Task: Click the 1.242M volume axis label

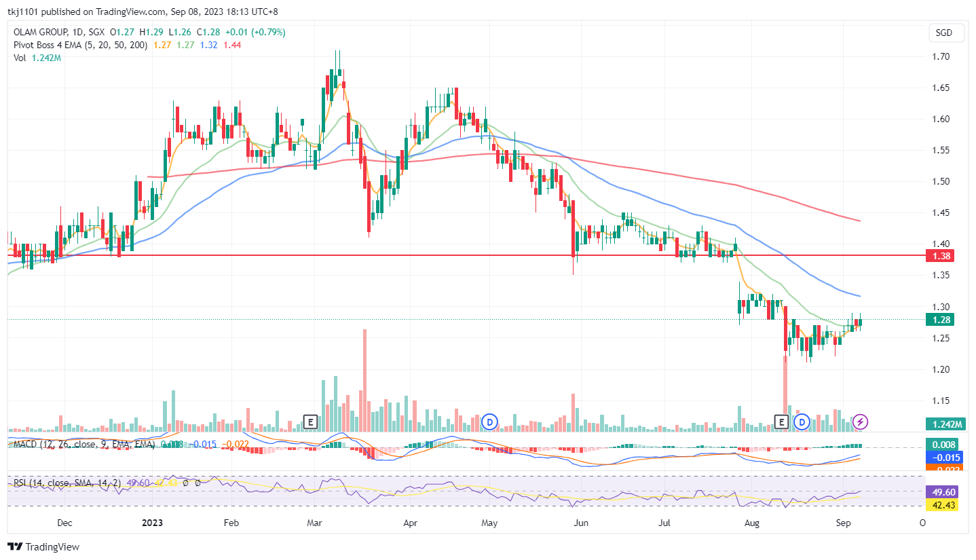Action: [945, 424]
